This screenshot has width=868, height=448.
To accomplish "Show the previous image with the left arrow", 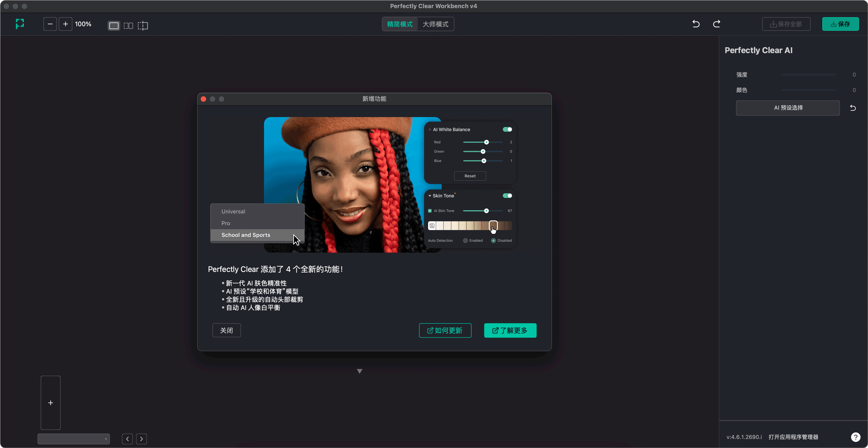I will click(x=127, y=439).
